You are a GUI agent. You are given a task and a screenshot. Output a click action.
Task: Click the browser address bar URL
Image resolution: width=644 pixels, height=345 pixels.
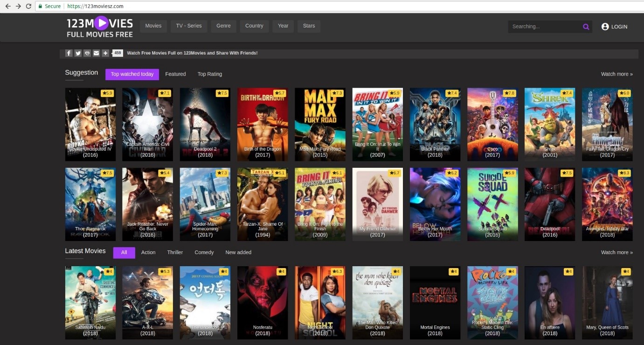[x=96, y=6]
